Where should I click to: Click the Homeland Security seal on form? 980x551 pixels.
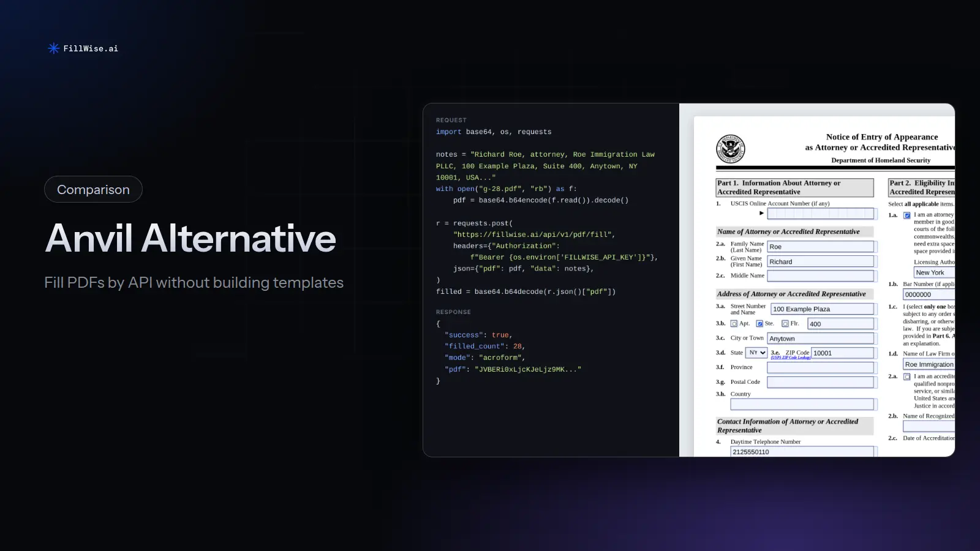pyautogui.click(x=730, y=149)
